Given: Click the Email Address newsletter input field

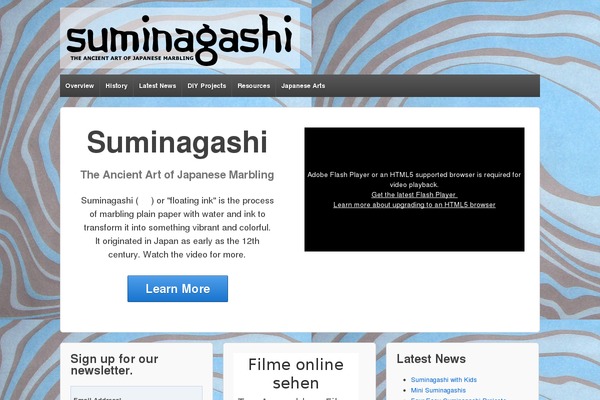Looking at the screenshot, I should pos(136,394).
